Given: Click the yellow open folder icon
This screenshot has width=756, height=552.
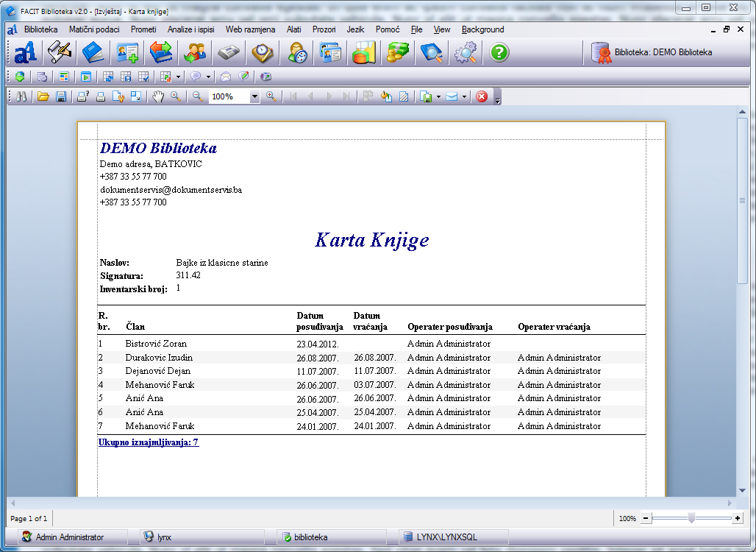Looking at the screenshot, I should (x=43, y=96).
